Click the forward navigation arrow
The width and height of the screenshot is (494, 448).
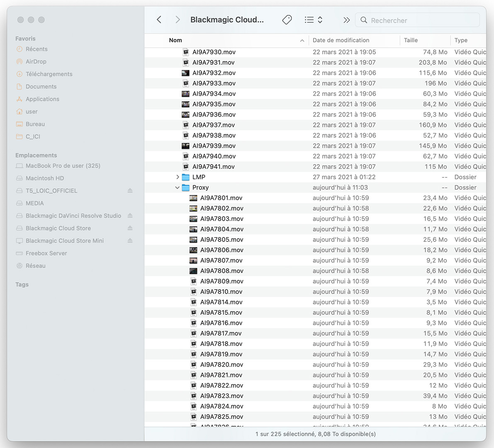[x=178, y=20]
